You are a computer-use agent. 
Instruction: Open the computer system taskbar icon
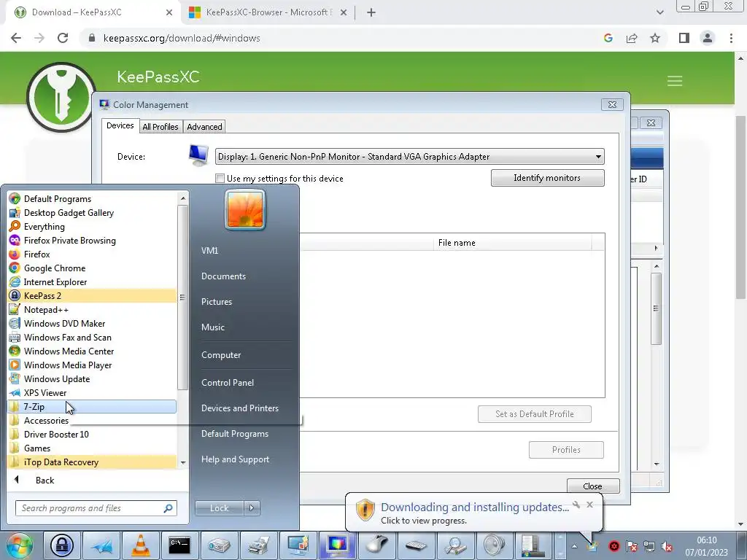(533, 545)
